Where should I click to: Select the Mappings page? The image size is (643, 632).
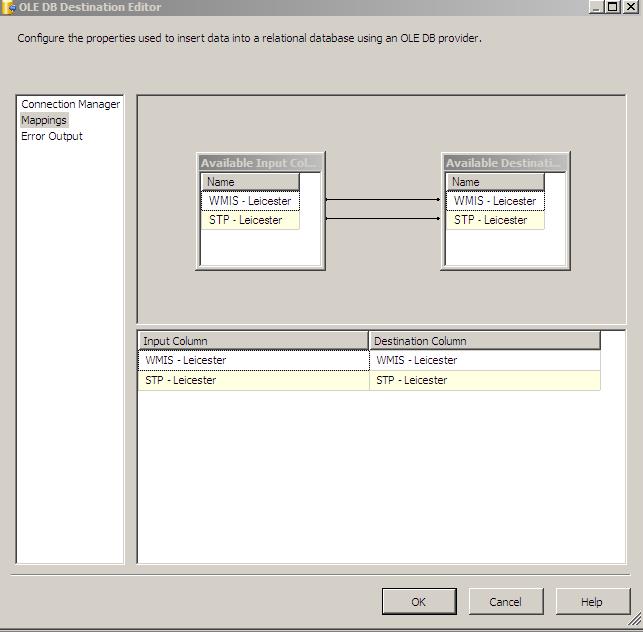tap(44, 120)
